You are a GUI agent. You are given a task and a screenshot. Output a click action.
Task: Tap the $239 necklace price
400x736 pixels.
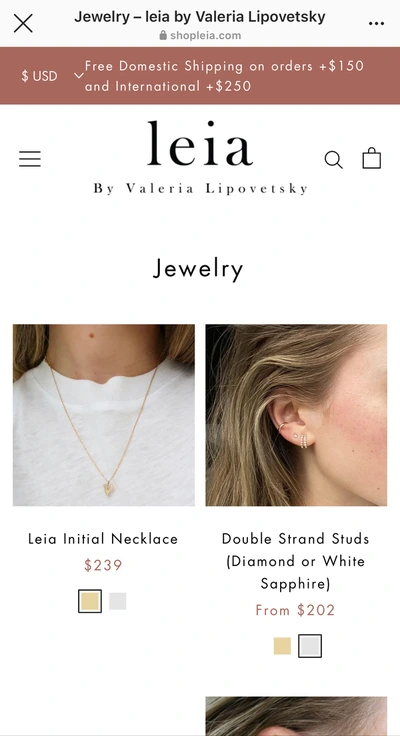click(x=103, y=565)
